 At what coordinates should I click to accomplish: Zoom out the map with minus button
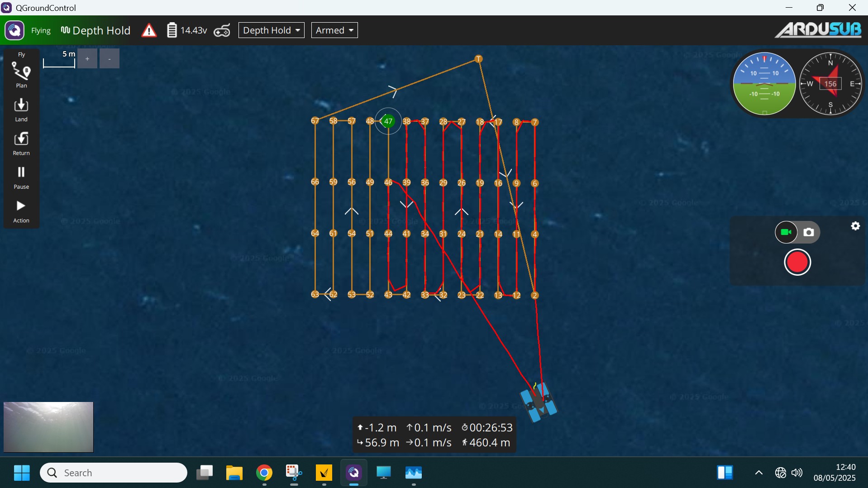point(110,59)
